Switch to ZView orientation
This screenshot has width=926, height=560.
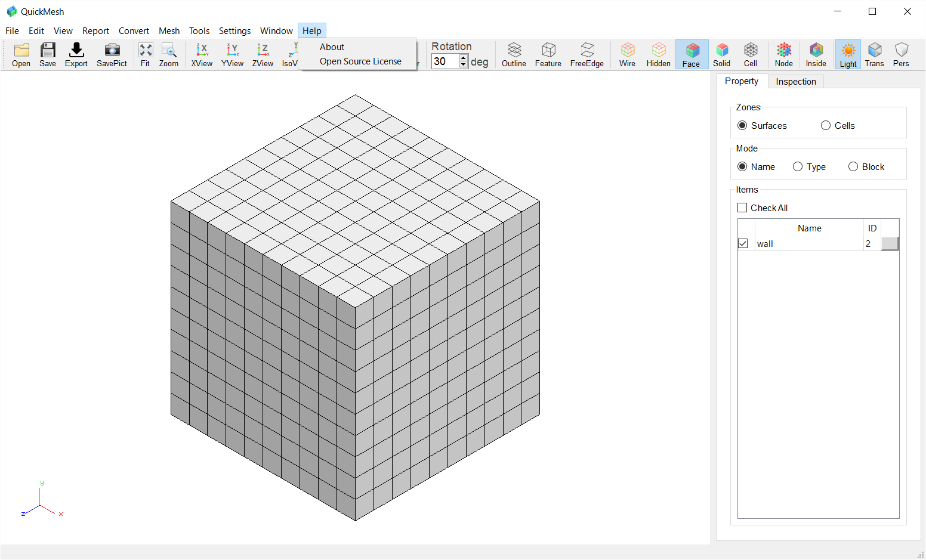263,55
